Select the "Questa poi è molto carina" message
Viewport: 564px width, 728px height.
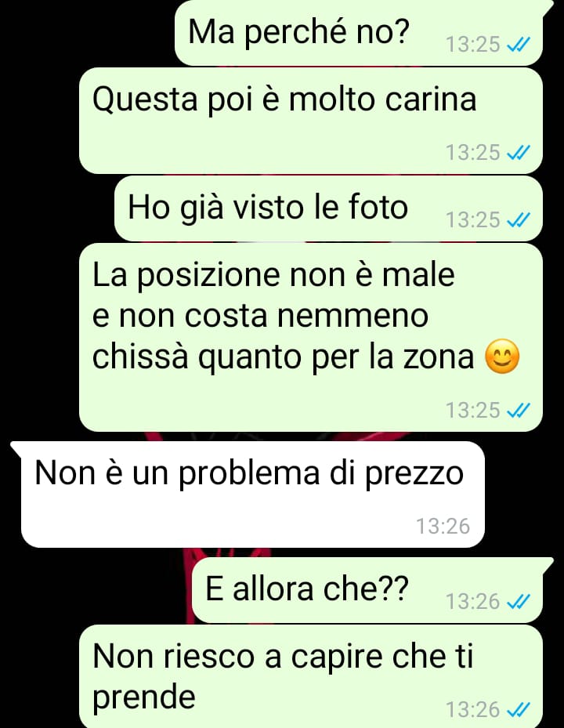310,121
